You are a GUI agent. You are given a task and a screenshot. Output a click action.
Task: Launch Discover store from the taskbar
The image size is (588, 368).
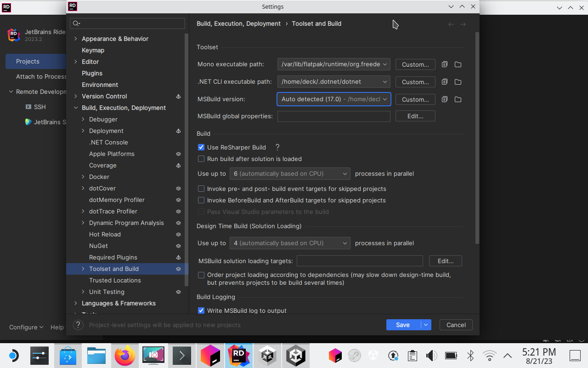pyautogui.click(x=68, y=356)
